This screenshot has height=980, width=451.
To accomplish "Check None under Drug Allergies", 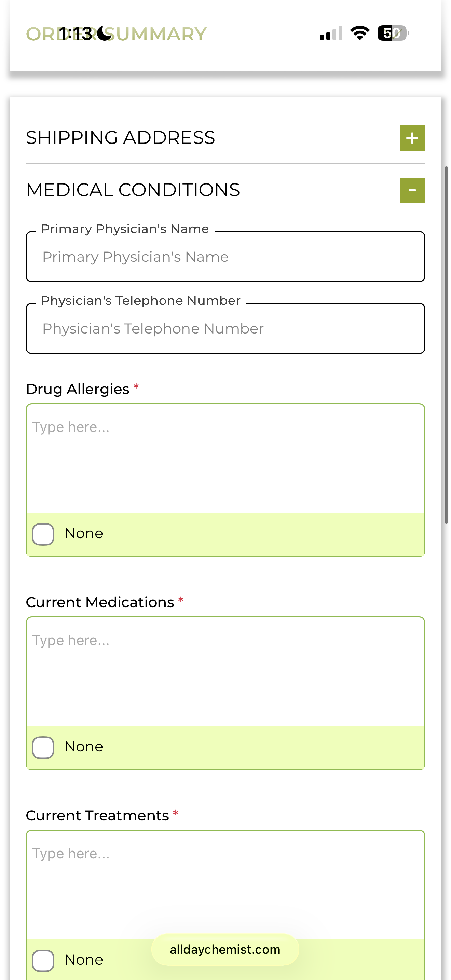I will click(43, 534).
